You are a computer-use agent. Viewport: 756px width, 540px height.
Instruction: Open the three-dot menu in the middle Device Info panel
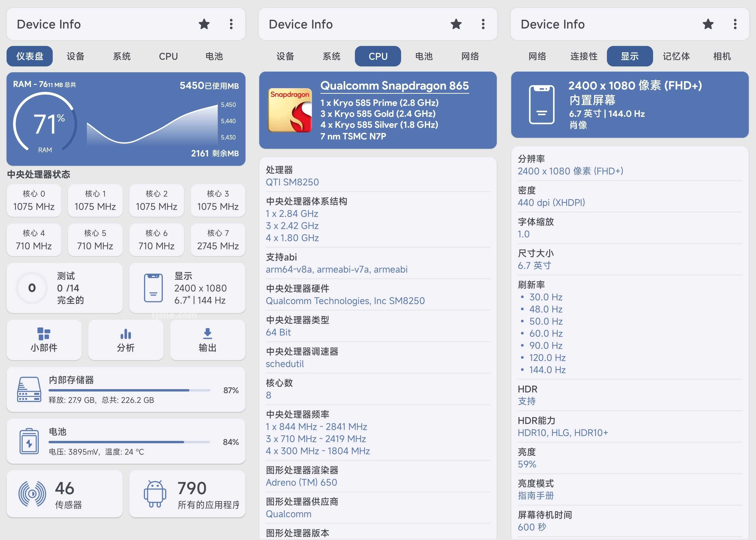coord(483,24)
